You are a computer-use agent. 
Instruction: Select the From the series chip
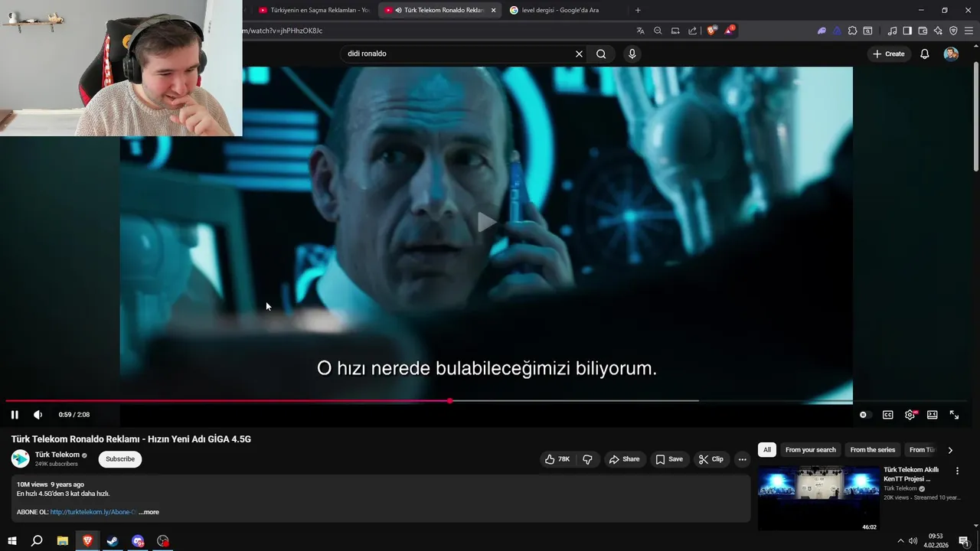(x=872, y=450)
